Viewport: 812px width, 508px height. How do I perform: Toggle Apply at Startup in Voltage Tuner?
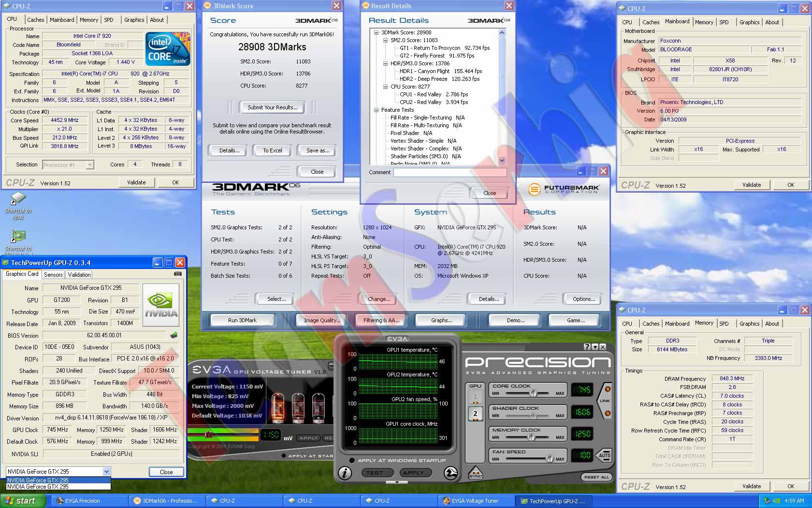(x=284, y=456)
